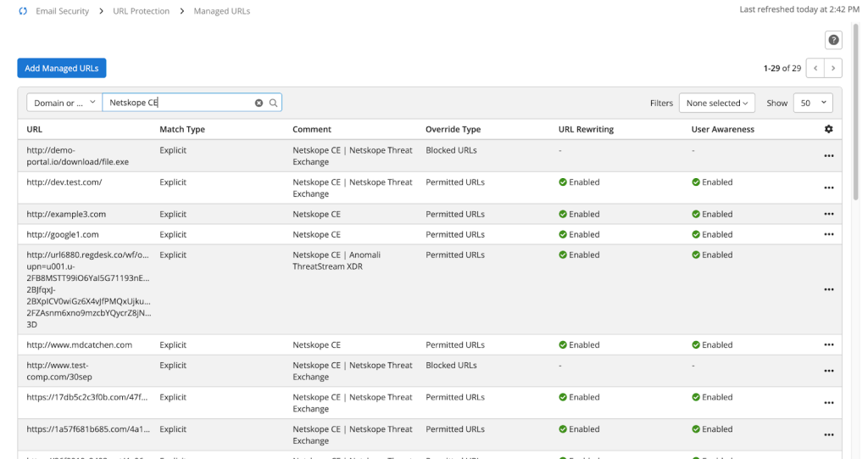Click Netskope CE comment in mdcatchen.com row
Viewport: 868px width, 459px height.
(x=317, y=344)
